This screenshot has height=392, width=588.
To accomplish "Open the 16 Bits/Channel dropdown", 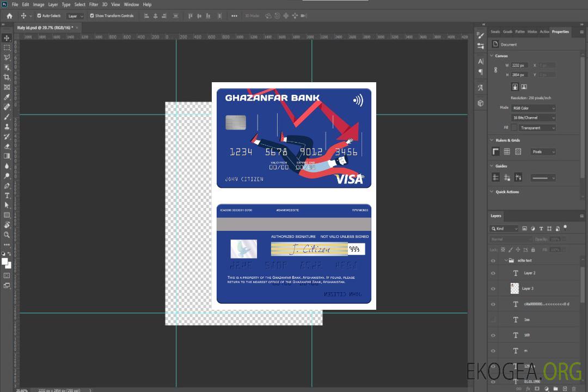I will (533, 118).
